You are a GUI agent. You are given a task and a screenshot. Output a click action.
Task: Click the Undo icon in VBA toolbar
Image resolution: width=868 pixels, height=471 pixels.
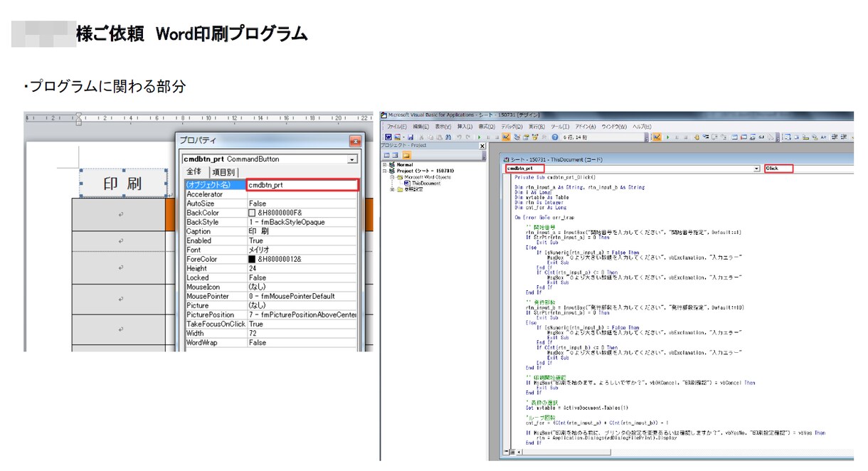pos(459,137)
